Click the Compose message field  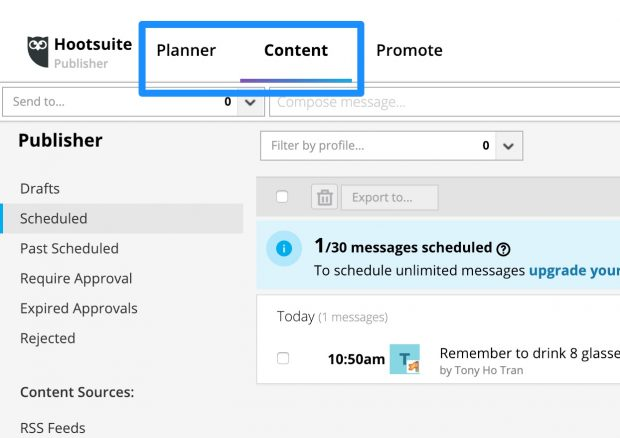tap(444, 102)
